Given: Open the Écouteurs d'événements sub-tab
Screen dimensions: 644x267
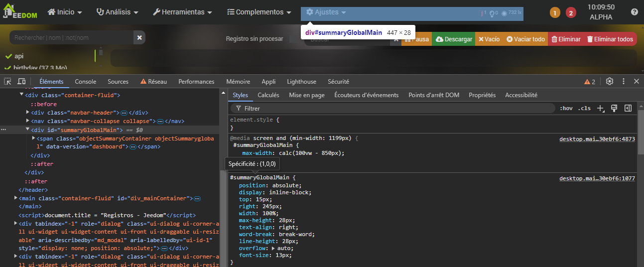Looking at the screenshot, I should pos(367,95).
